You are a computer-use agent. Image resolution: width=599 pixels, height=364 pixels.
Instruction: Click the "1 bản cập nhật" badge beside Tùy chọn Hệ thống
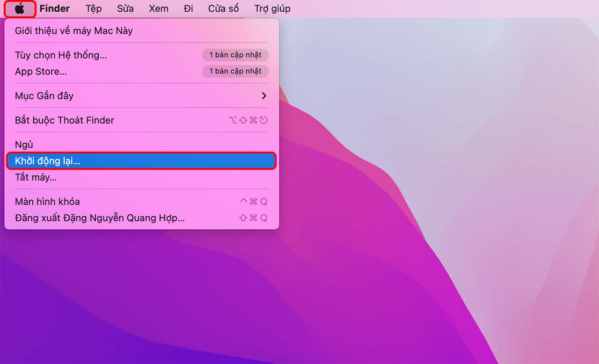pos(235,55)
